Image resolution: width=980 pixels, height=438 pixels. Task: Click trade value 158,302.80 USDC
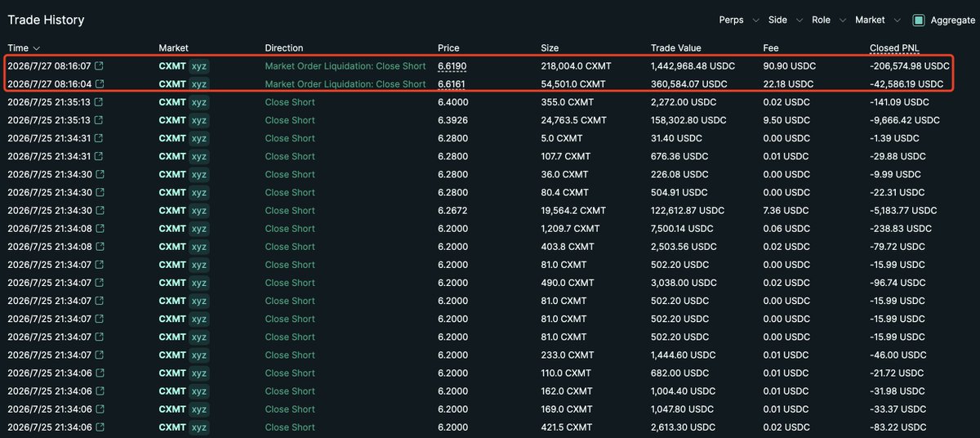coord(688,120)
